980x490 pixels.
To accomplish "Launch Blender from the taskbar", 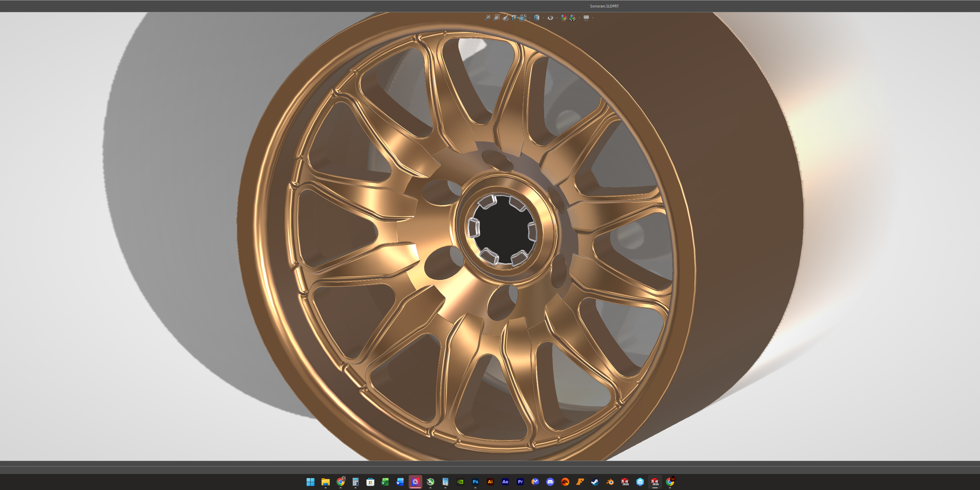I will 610,482.
